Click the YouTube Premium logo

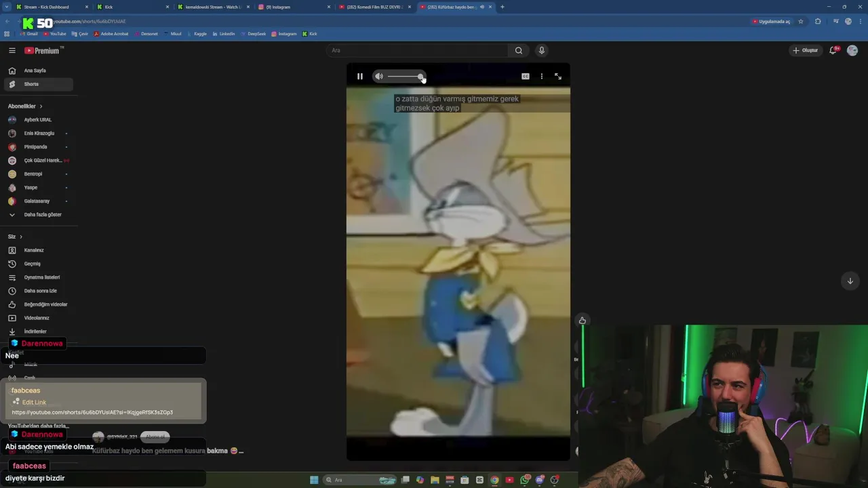pyautogui.click(x=44, y=50)
